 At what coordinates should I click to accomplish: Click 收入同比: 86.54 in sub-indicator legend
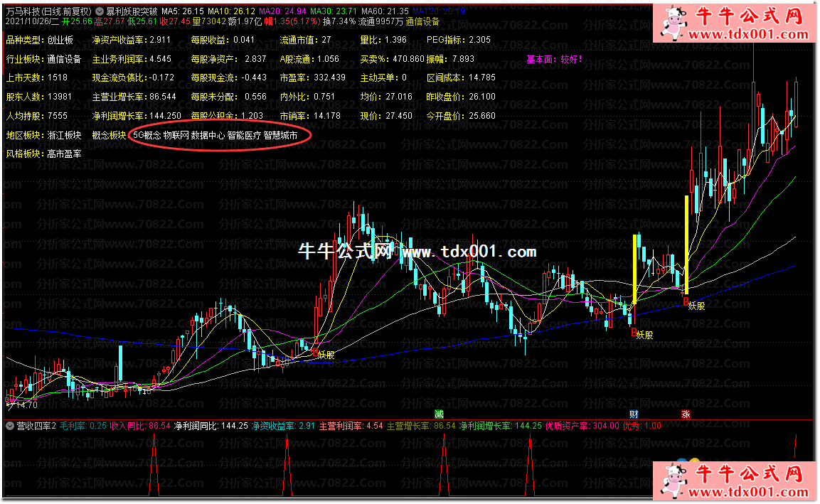click(140, 426)
